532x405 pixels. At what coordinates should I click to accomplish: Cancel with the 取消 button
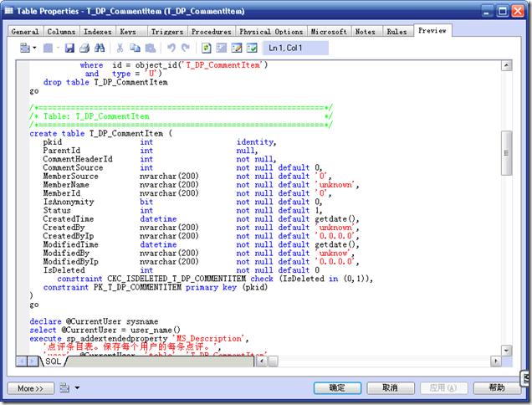(x=390, y=388)
